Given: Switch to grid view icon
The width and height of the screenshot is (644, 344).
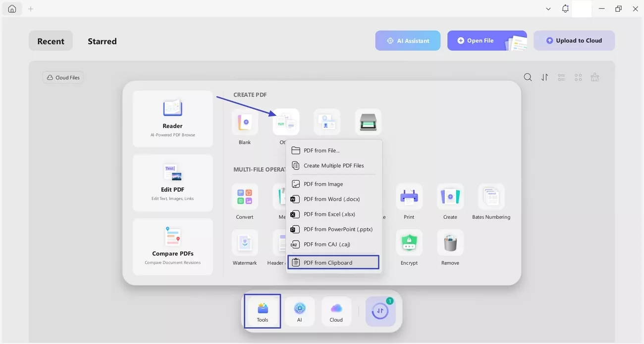Looking at the screenshot, I should pos(578,77).
